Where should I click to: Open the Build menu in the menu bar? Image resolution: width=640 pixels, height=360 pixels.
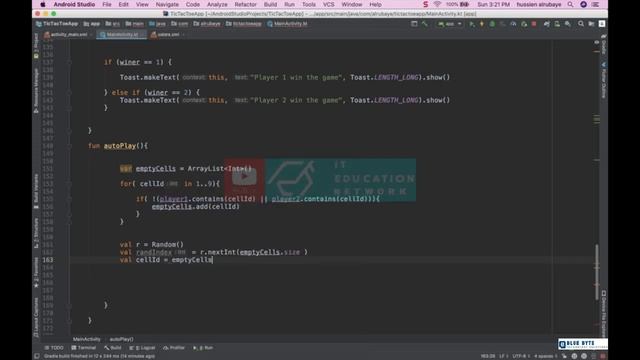[x=270, y=4]
